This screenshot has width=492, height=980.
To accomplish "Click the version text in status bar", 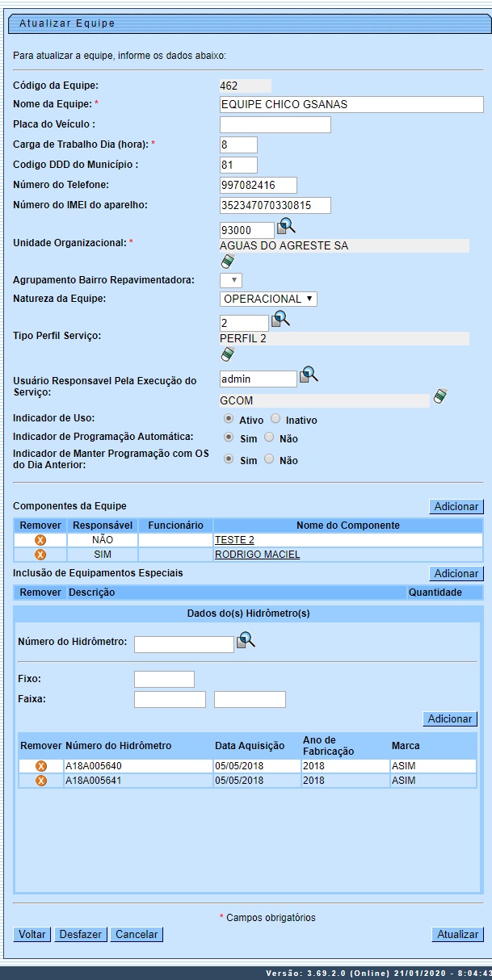I will click(377, 974).
